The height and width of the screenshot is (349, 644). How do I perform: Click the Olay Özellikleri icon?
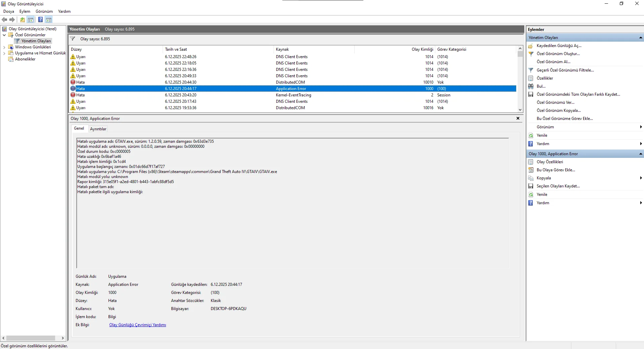(531, 162)
